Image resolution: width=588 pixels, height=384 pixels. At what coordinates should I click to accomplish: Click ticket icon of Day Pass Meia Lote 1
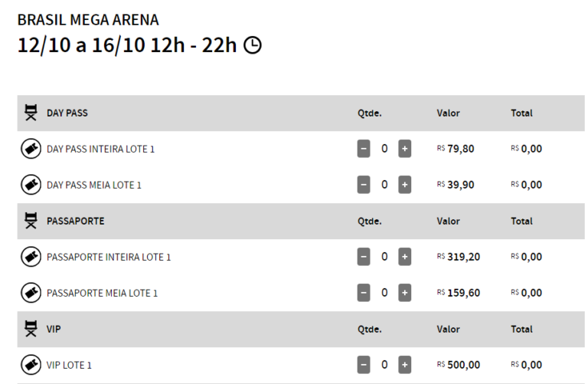[x=31, y=185]
